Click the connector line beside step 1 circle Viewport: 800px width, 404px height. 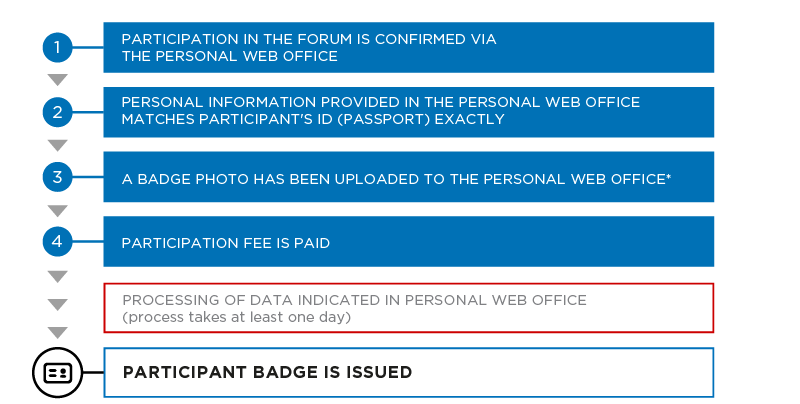pos(88,47)
